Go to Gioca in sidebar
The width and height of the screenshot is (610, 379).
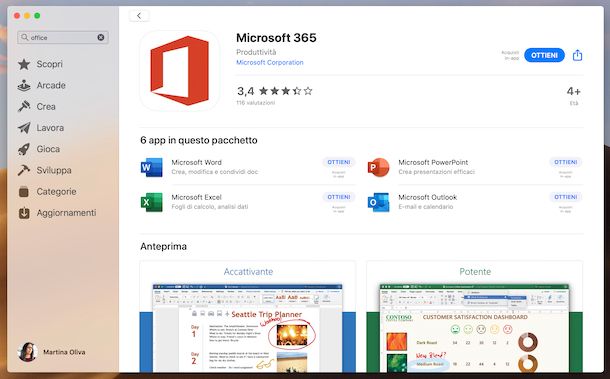(x=48, y=149)
